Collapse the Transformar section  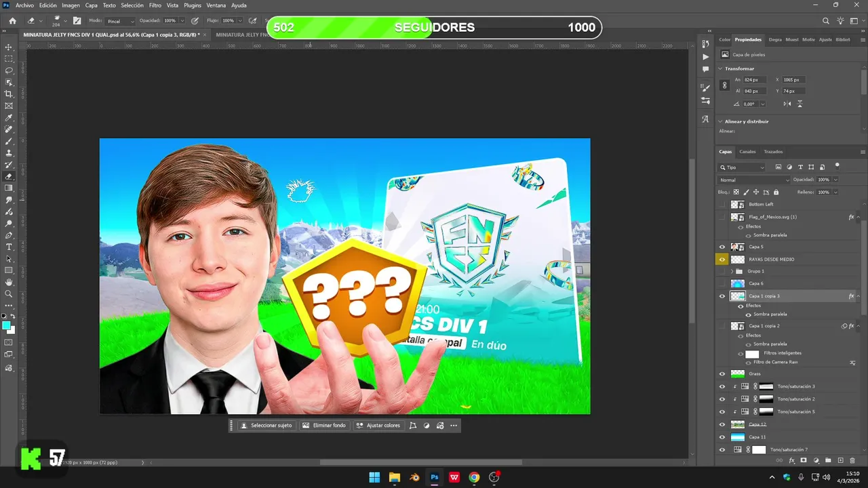[721, 68]
